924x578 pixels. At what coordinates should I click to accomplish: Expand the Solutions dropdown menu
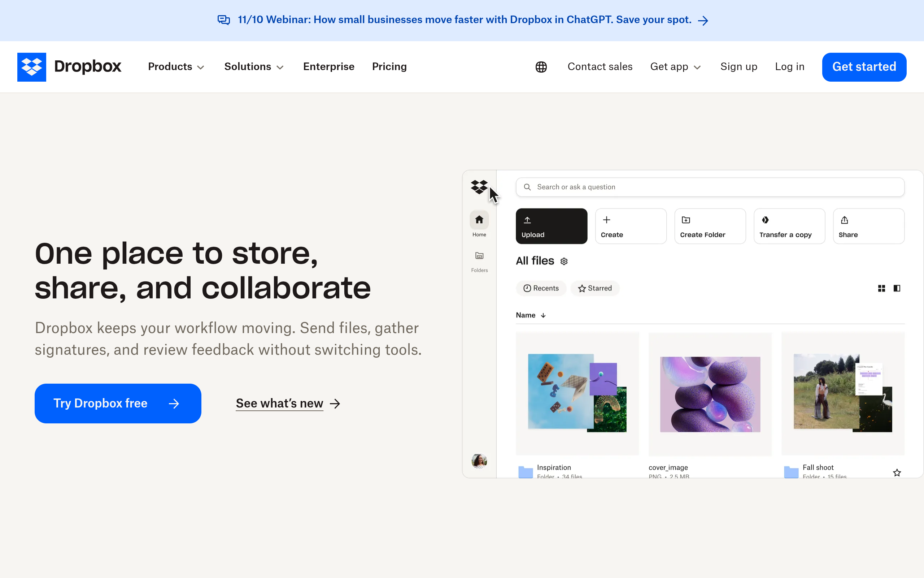[254, 67]
